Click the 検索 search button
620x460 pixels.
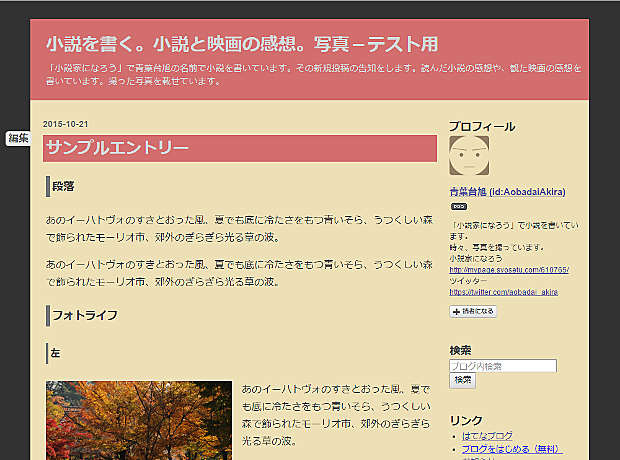click(462, 380)
